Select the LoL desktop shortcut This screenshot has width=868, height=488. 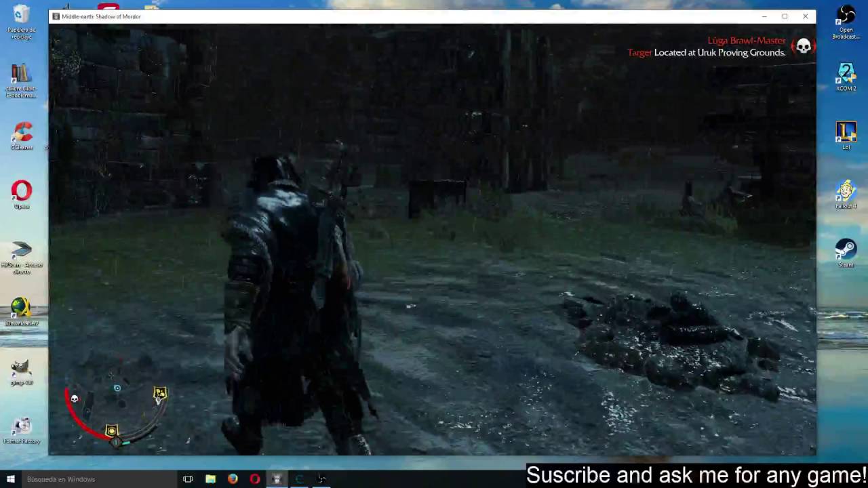pos(846,136)
